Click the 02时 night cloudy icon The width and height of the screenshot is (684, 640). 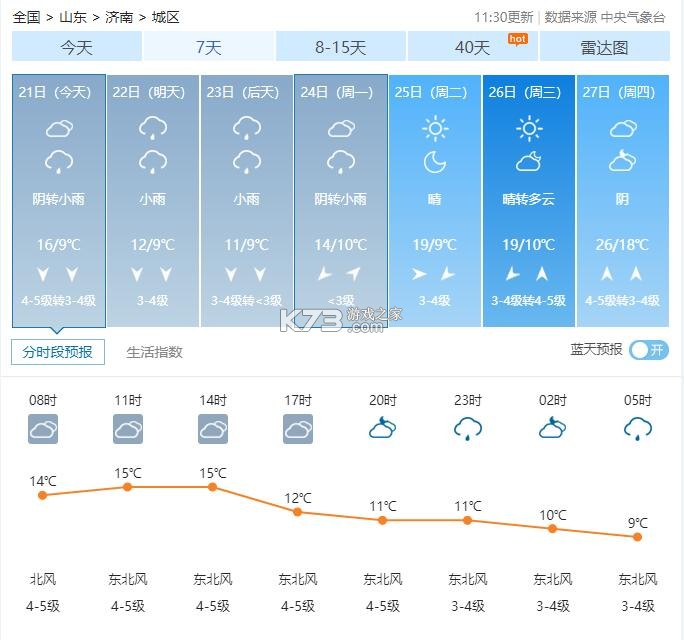pos(553,428)
